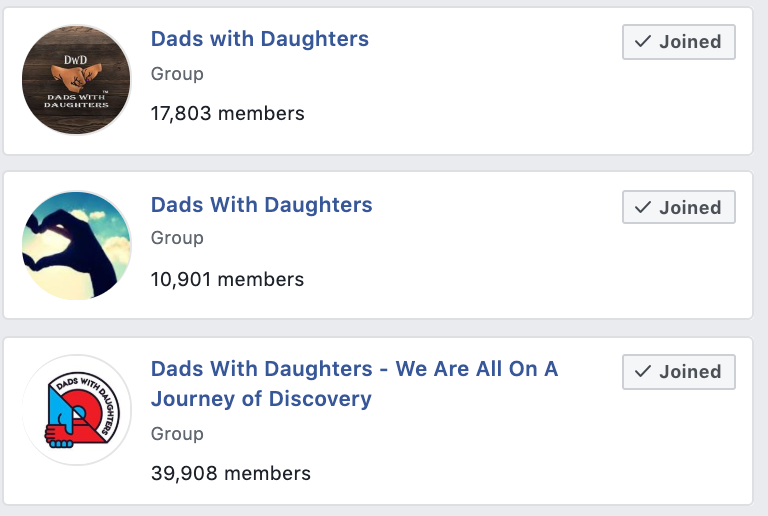
Task: Toggle the Joined button for the 39,908-member group
Action: tap(679, 372)
